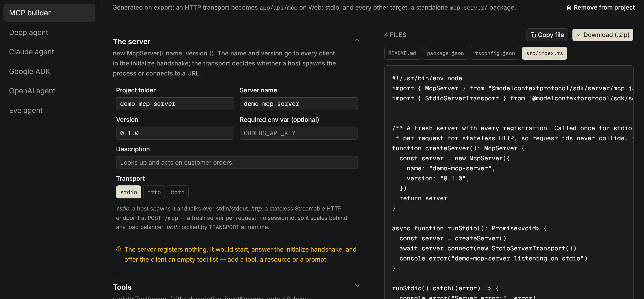Click the "async function runStdio()" code line

469,228
